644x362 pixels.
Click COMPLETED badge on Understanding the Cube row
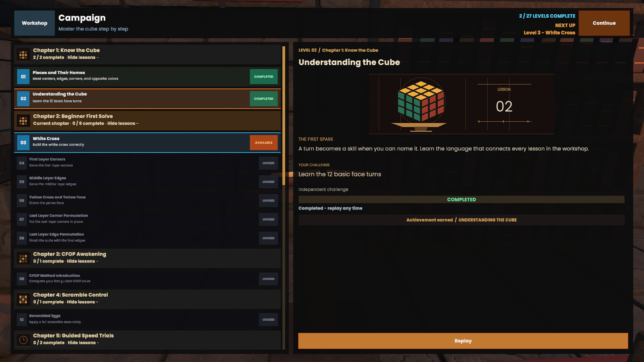264,99
